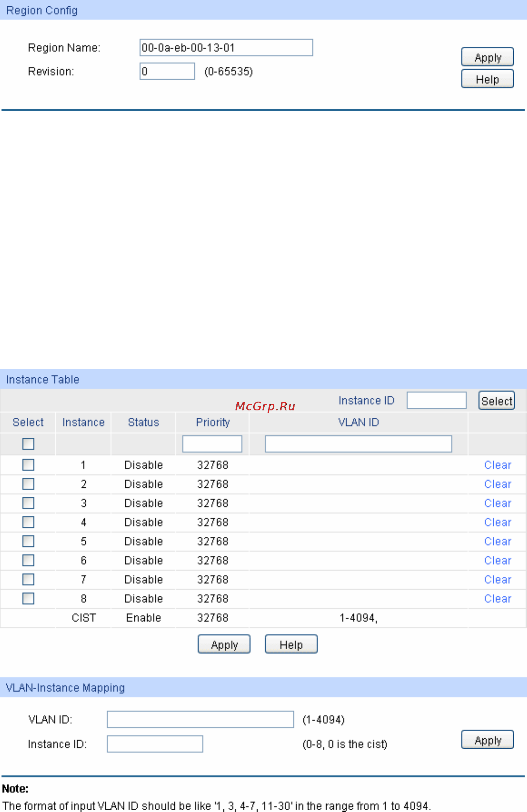Apply the VLAN-Instance Mapping

pos(487,740)
